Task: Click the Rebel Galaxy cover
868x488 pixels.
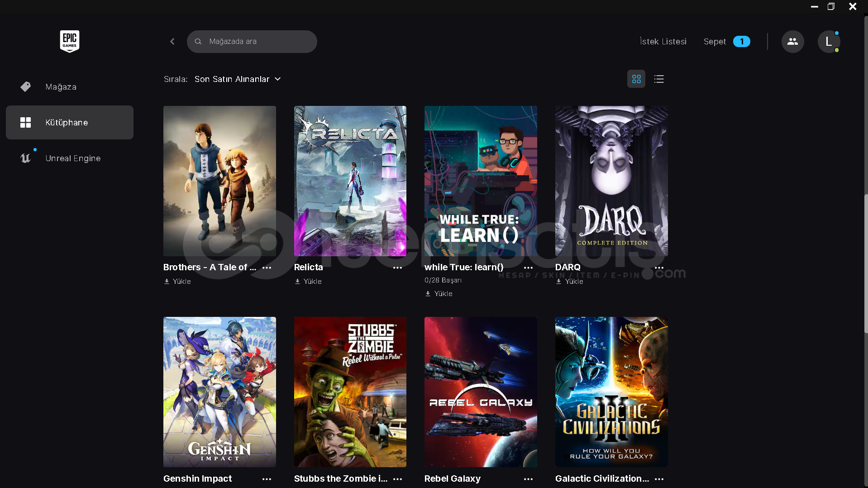Action: (481, 392)
